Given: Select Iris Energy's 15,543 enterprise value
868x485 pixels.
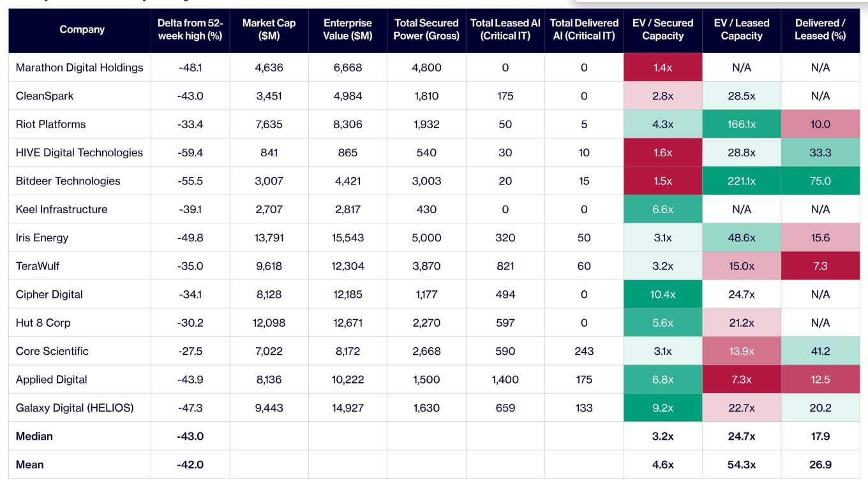Looking at the screenshot, I should (x=347, y=238).
